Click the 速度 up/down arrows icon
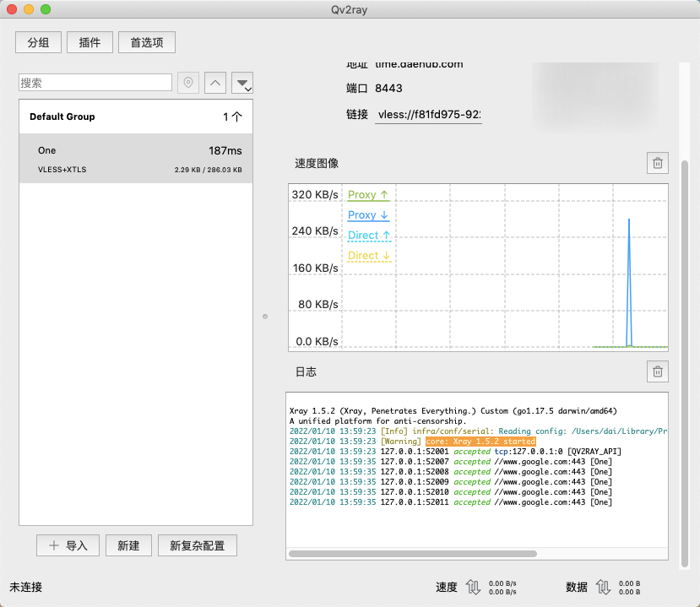Screen dimensions: 700x607 (x=473, y=587)
